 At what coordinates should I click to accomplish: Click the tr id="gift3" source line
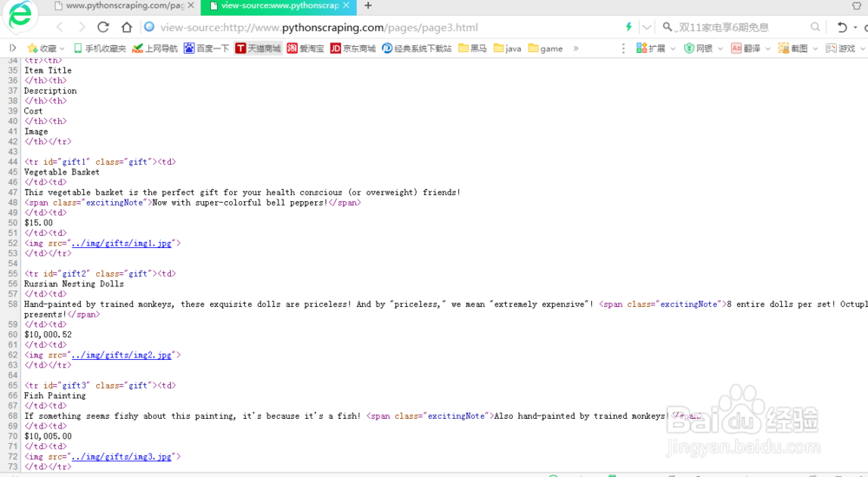click(x=100, y=386)
